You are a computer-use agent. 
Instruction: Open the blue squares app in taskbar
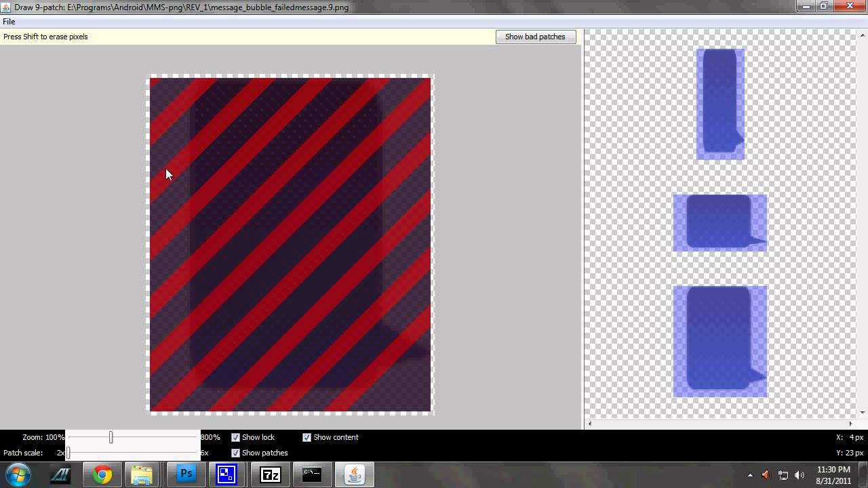tap(226, 474)
